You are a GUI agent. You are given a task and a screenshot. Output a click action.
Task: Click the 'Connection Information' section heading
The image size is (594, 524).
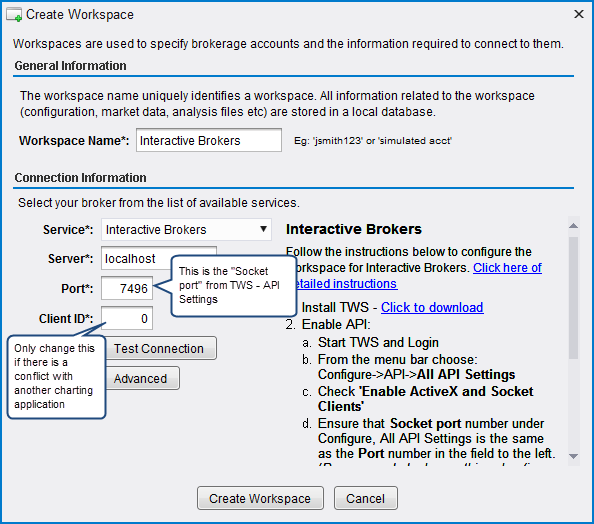pos(80,178)
